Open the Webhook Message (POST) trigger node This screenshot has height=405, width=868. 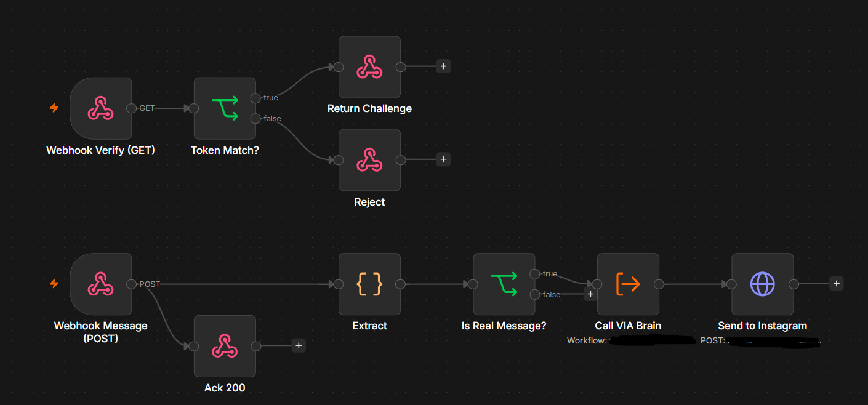100,284
